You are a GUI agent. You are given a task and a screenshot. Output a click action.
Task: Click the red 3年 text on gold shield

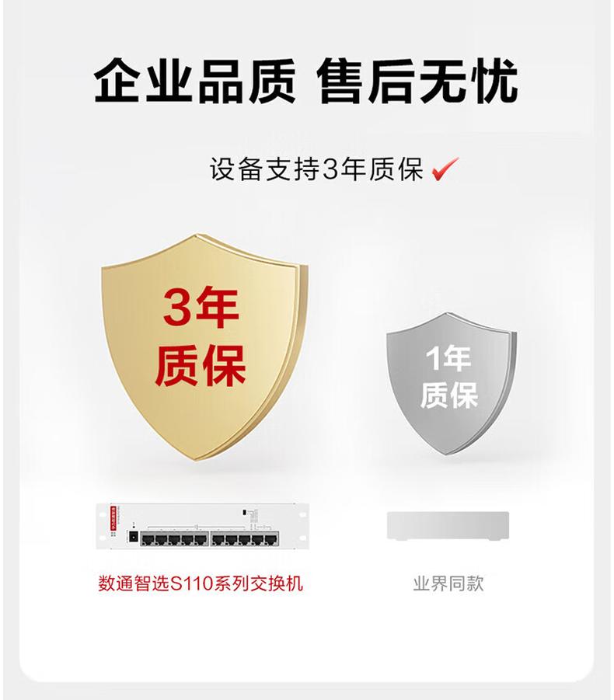pos(201,308)
